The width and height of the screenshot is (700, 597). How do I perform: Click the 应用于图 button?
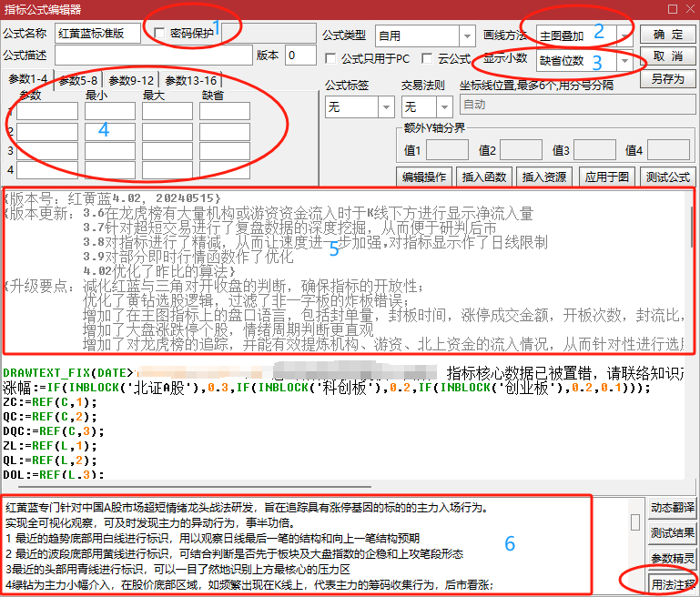(x=607, y=177)
